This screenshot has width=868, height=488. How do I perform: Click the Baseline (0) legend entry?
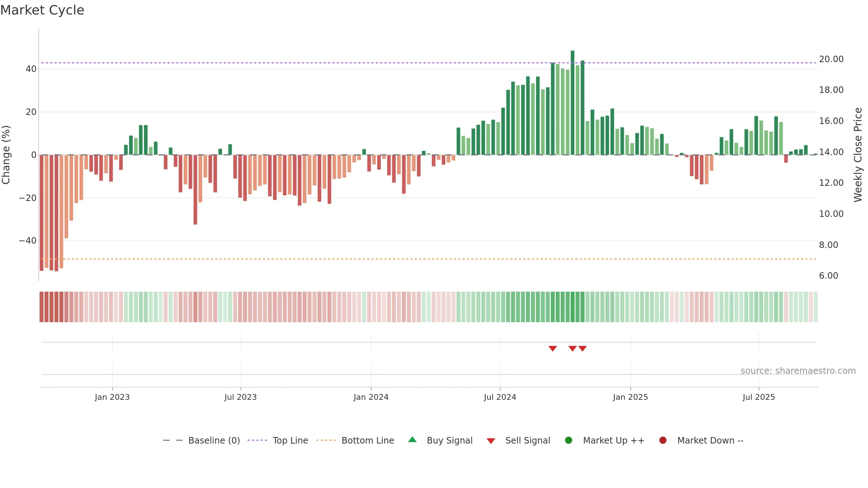(x=201, y=440)
